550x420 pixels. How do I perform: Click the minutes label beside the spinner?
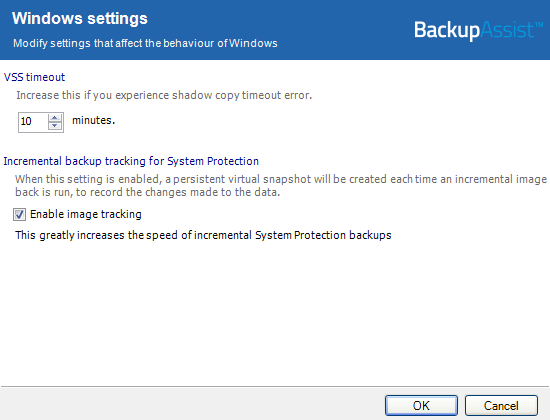coord(93,120)
